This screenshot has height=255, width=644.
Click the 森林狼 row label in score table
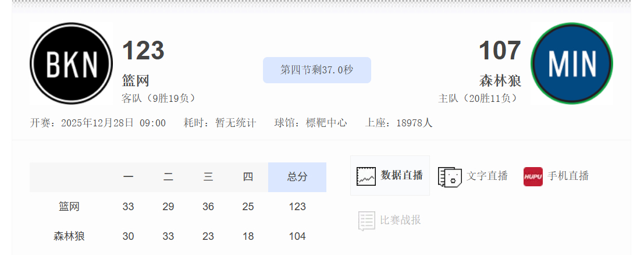point(69,236)
